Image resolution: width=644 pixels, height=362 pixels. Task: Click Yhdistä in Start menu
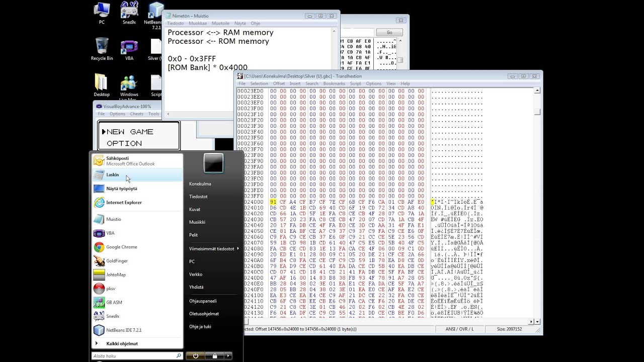tap(196, 287)
